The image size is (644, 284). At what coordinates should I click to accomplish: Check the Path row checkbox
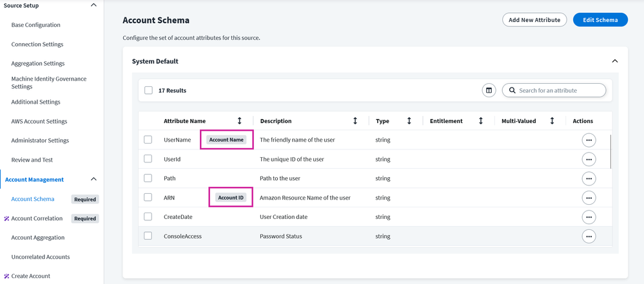[x=148, y=178]
